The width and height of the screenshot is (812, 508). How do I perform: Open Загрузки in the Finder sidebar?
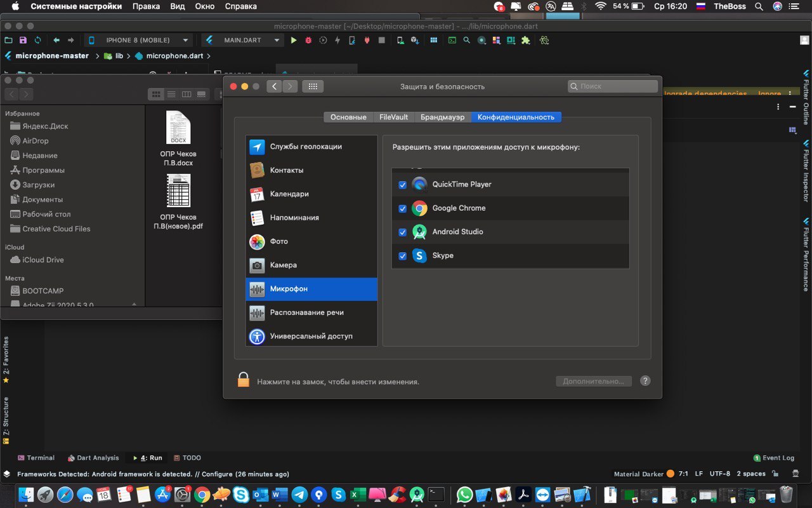[38, 185]
